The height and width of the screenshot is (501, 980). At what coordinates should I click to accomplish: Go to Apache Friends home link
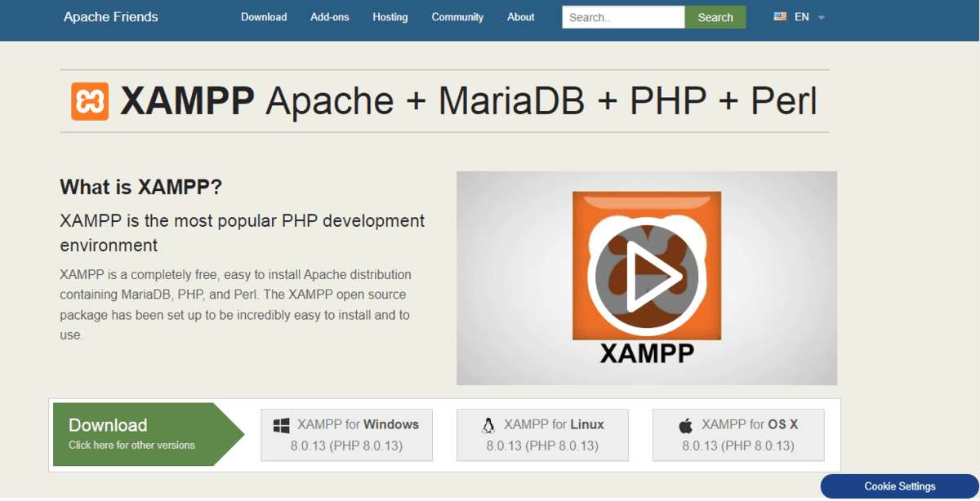pos(111,17)
